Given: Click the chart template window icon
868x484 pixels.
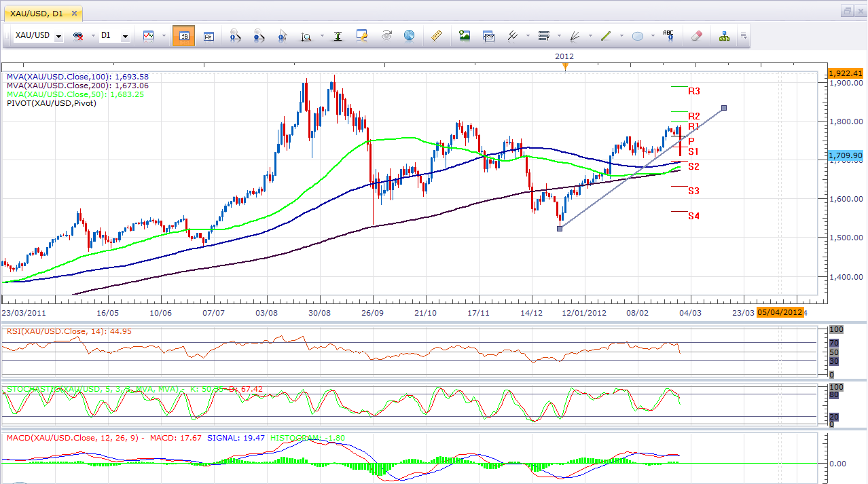Looking at the screenshot, I should coord(489,35).
